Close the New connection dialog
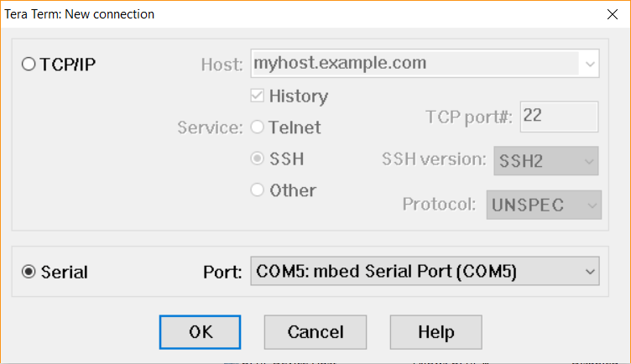Screen dimensions: 631x364 click(611, 14)
